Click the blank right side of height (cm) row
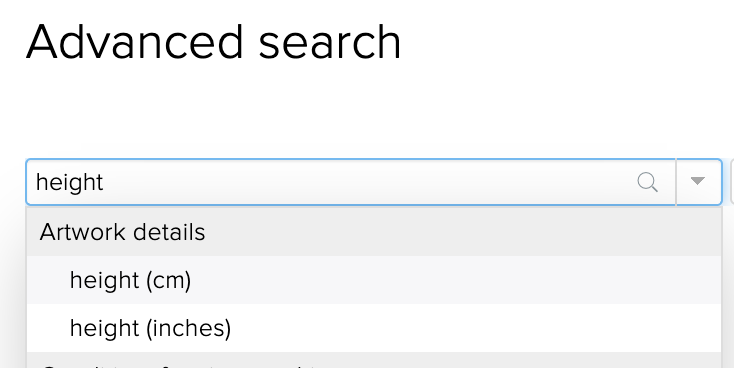 click(468, 280)
